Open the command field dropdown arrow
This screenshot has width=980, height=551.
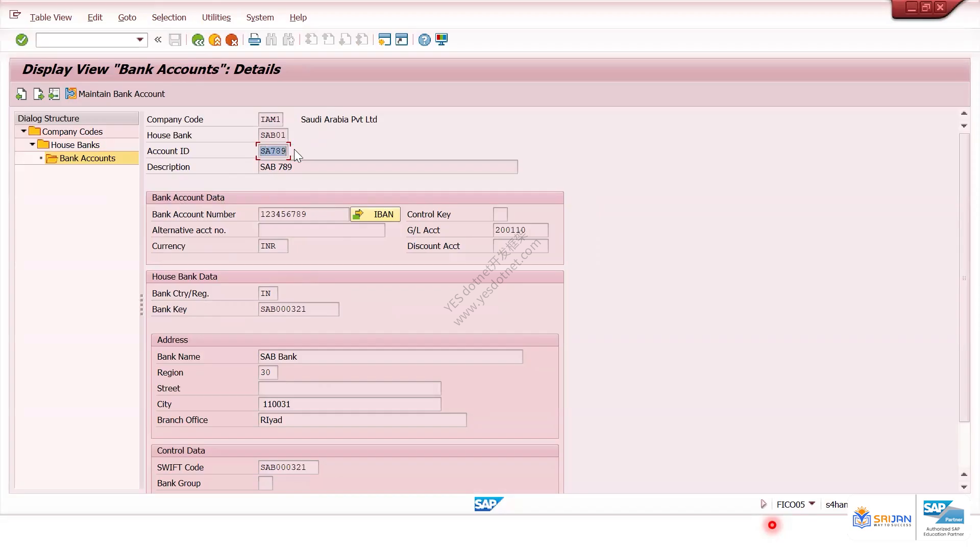pos(140,40)
